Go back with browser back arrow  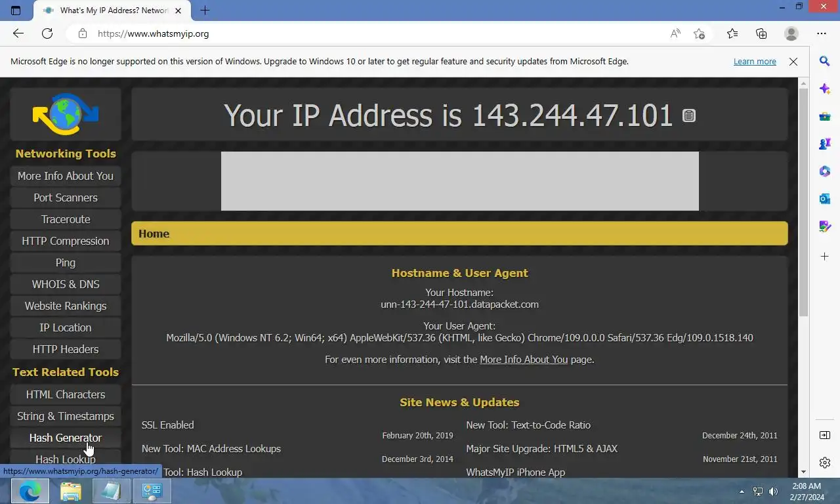click(18, 33)
